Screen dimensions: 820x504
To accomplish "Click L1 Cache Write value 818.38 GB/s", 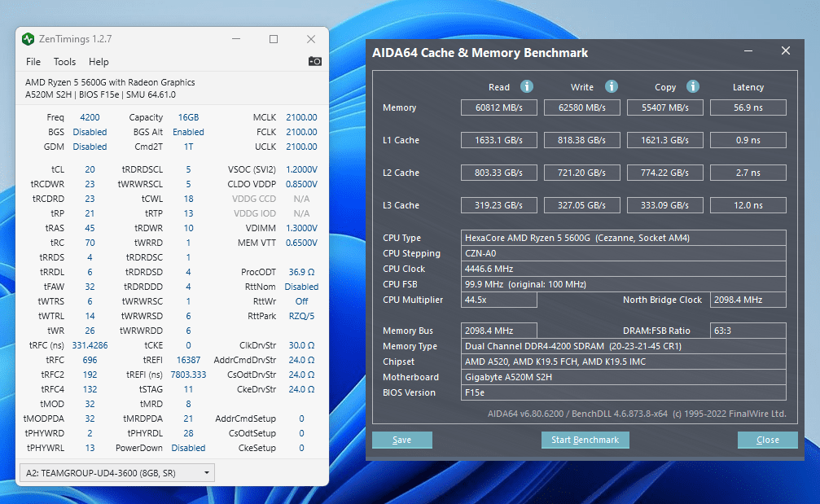I will pyautogui.click(x=582, y=140).
